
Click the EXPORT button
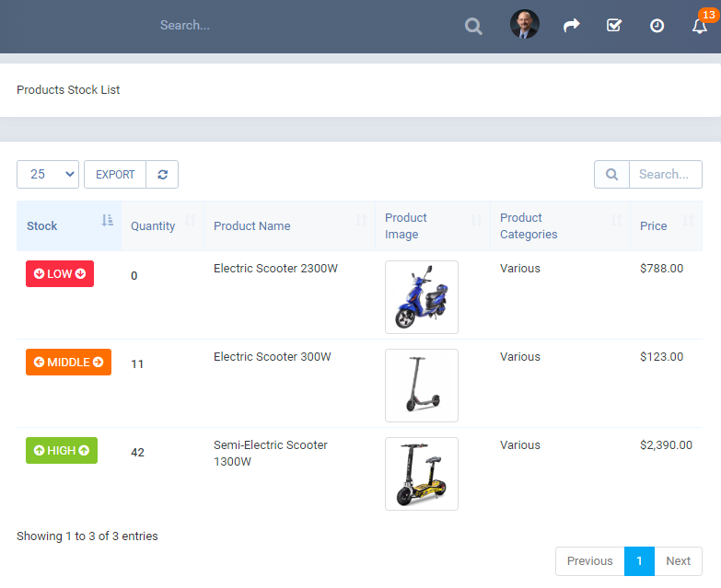(115, 175)
